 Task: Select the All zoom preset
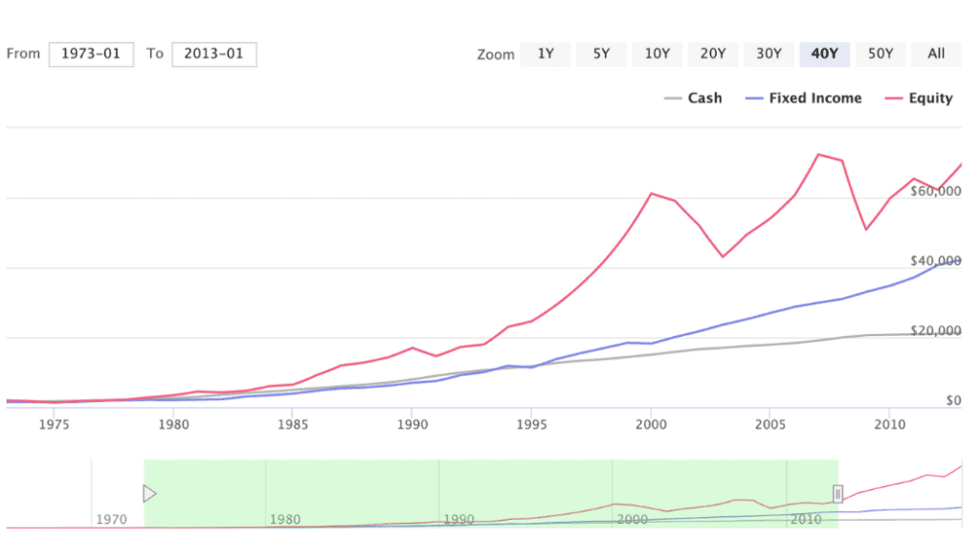pyautogui.click(x=936, y=54)
